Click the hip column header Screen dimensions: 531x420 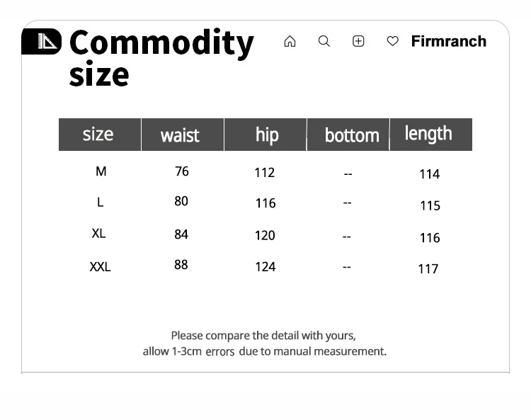267,135
